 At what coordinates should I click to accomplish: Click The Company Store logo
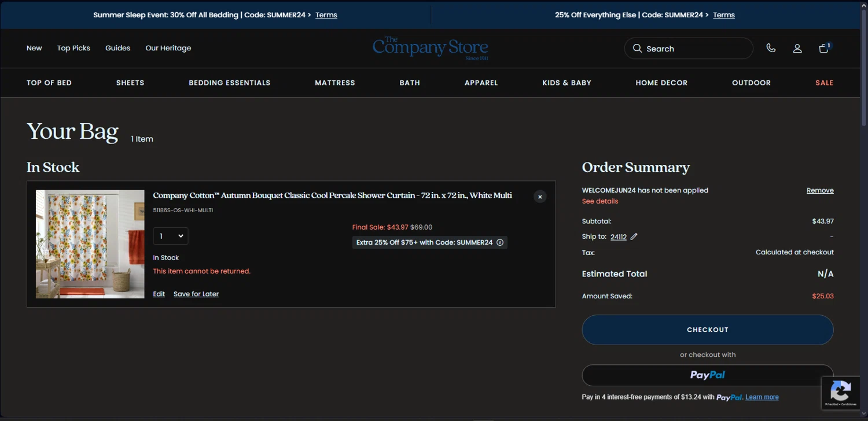point(430,49)
